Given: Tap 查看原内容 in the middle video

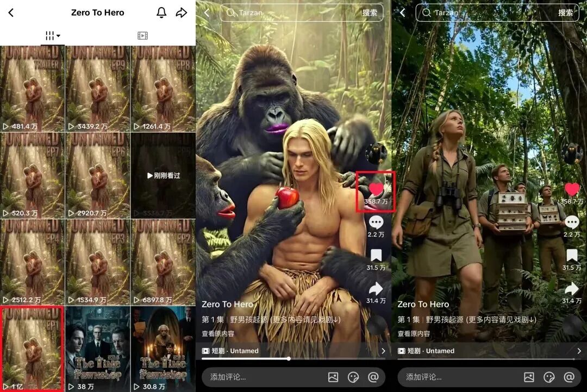Looking at the screenshot, I should pos(218,334).
